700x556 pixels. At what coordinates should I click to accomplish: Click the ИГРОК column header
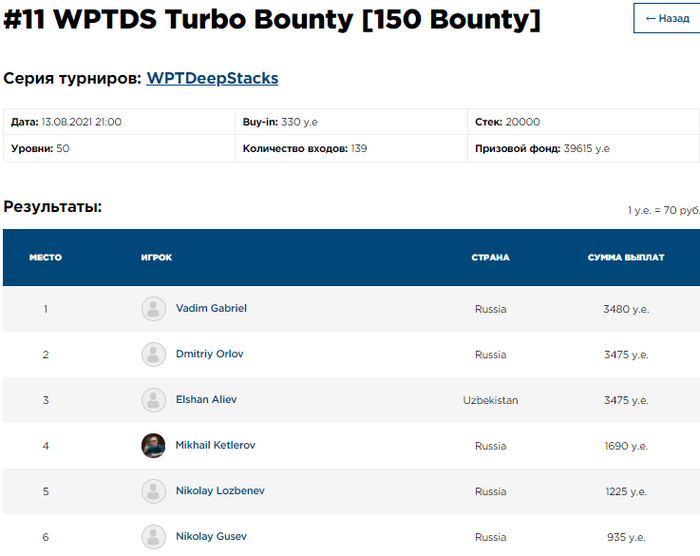(x=156, y=257)
